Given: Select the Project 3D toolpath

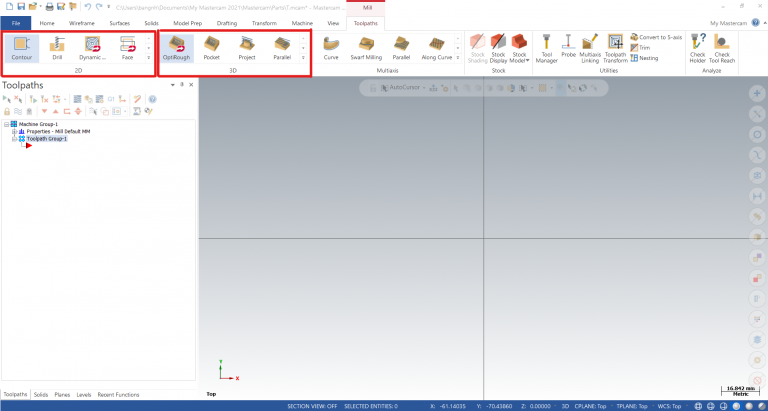Looking at the screenshot, I should [247, 48].
